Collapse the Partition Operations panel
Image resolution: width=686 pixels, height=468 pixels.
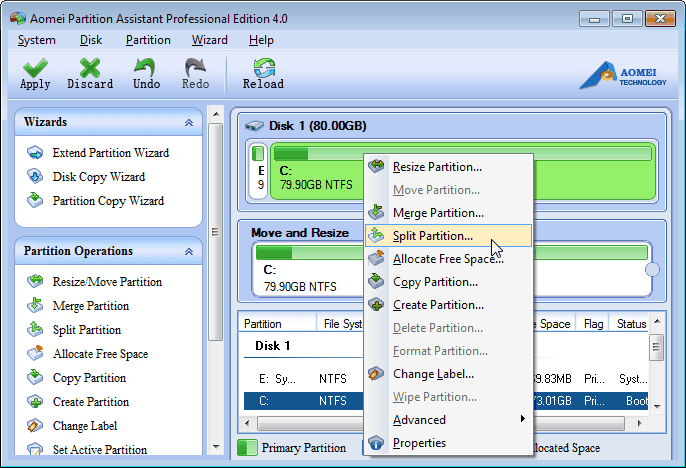189,251
